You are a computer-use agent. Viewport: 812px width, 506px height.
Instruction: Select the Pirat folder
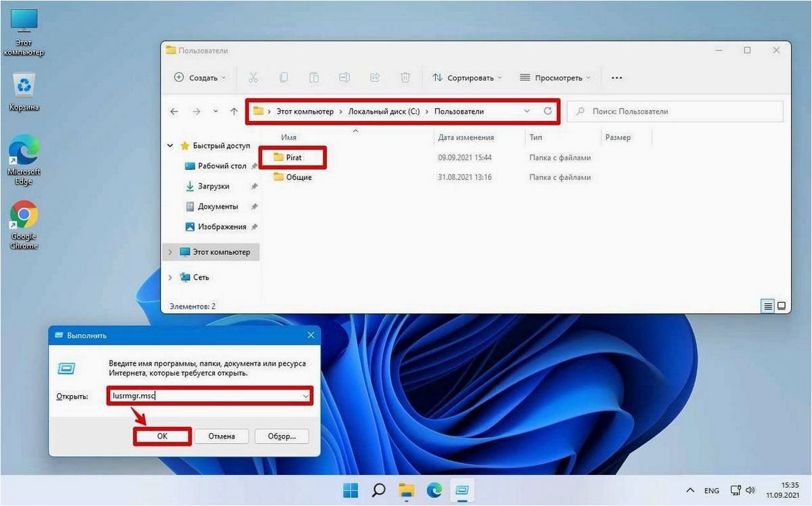[x=294, y=158]
